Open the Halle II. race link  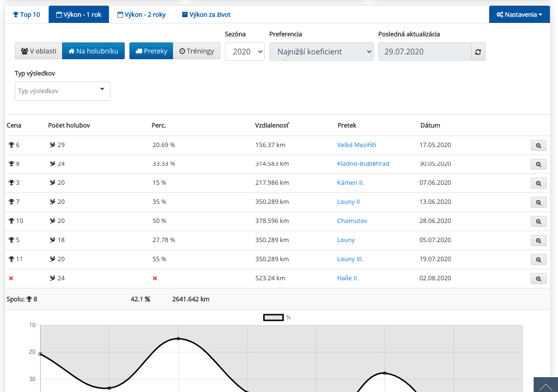coord(348,278)
